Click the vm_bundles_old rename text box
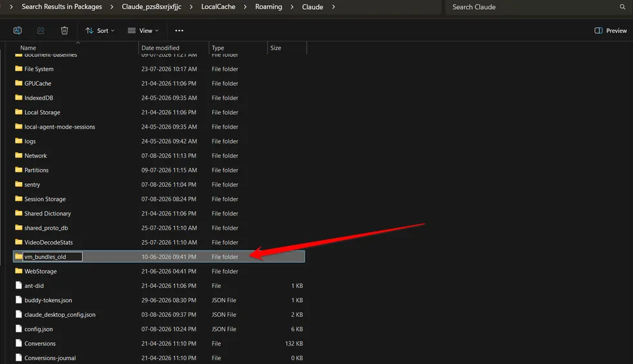 coord(53,257)
